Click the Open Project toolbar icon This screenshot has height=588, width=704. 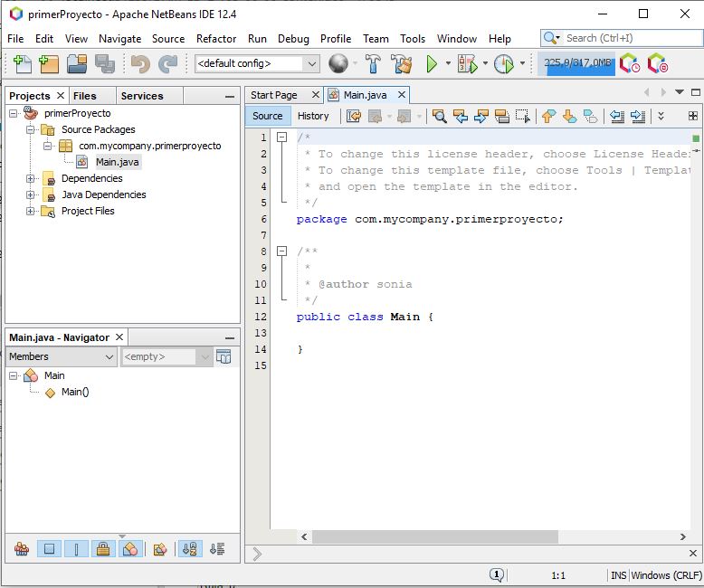pos(77,63)
